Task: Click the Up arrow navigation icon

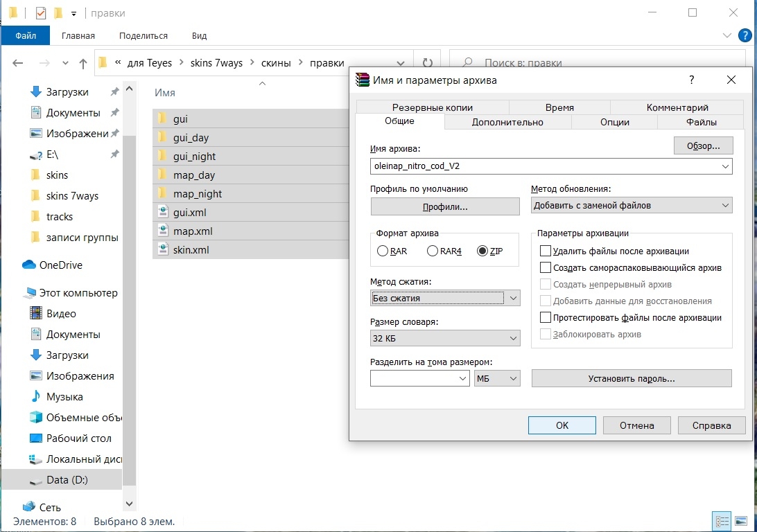Action: tap(83, 63)
